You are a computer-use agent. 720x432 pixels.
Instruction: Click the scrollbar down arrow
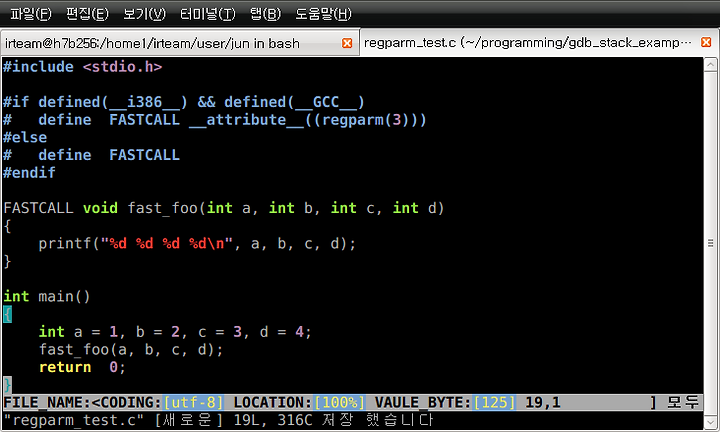coord(710,422)
